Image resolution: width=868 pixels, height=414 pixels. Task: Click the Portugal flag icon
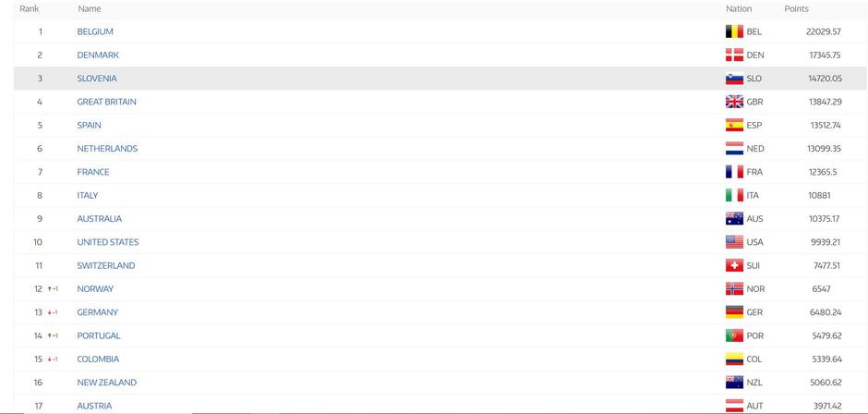734,335
